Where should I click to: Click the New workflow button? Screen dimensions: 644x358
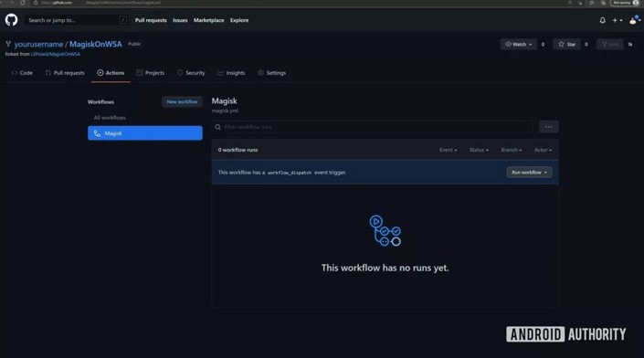pos(182,101)
